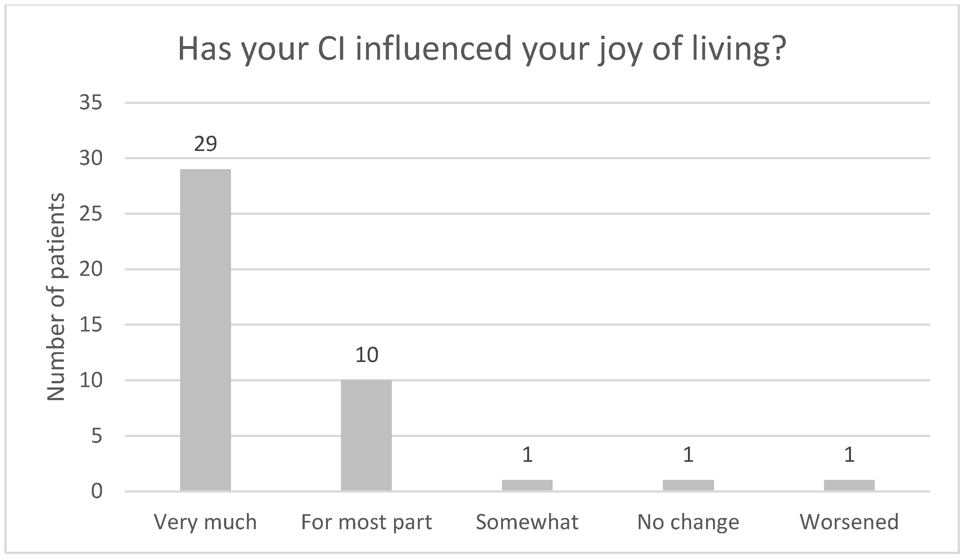Click the 'Worsened' category label

pyautogui.click(x=849, y=522)
